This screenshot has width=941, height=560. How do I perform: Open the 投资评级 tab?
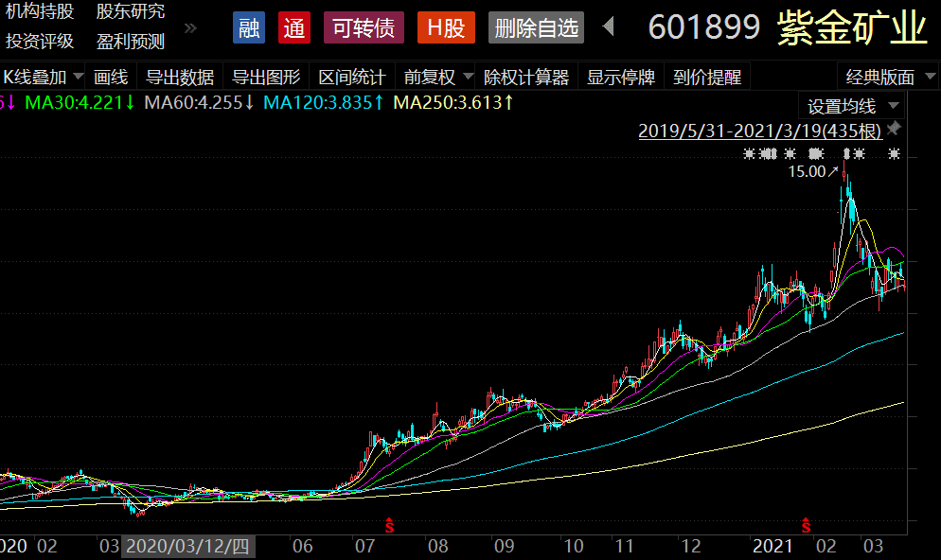[x=40, y=41]
